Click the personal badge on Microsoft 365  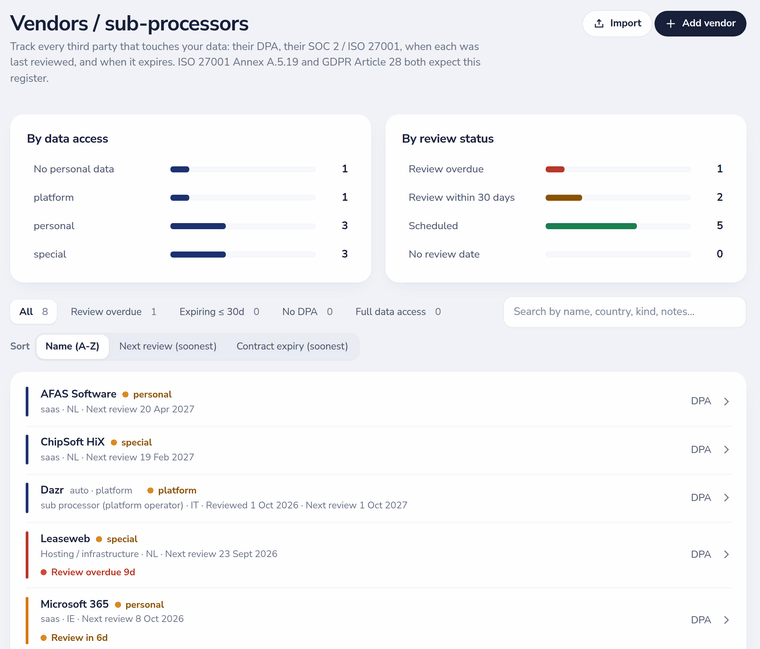coord(139,605)
